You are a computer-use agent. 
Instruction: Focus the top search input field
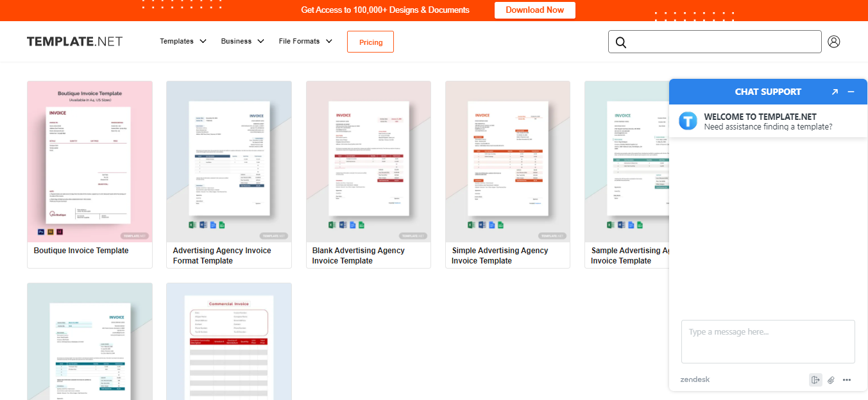(x=722, y=42)
